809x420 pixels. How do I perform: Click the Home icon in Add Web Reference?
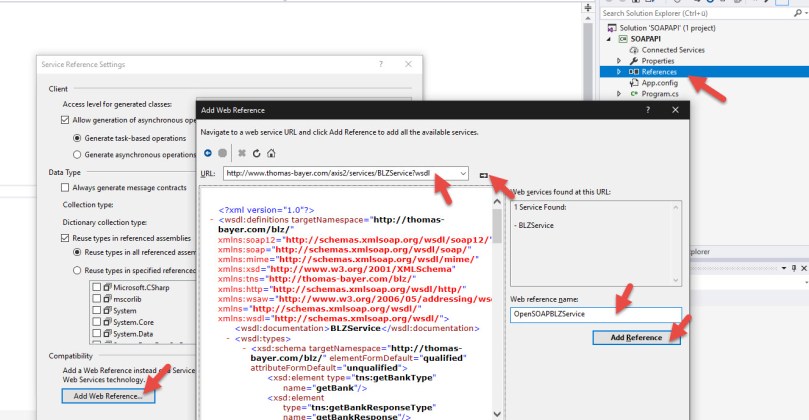pos(272,153)
